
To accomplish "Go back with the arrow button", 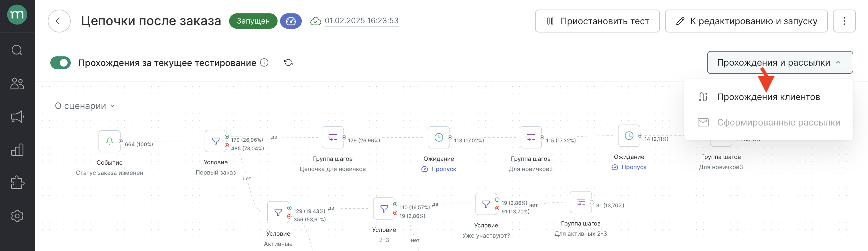I will (x=59, y=21).
